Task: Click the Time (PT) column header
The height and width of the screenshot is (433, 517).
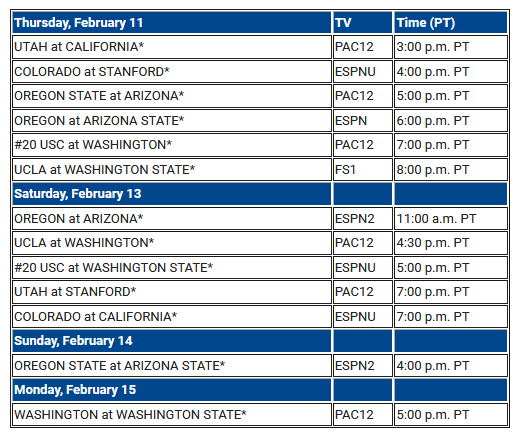Action: pyautogui.click(x=451, y=23)
